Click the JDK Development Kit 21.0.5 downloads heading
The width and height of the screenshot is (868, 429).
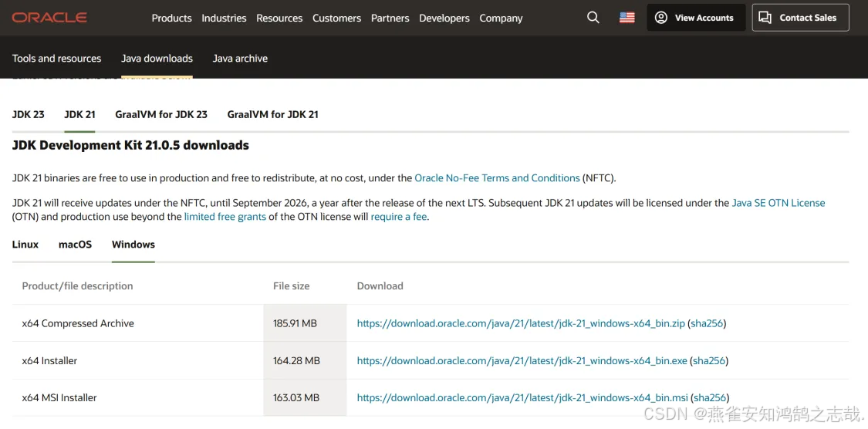(x=130, y=146)
